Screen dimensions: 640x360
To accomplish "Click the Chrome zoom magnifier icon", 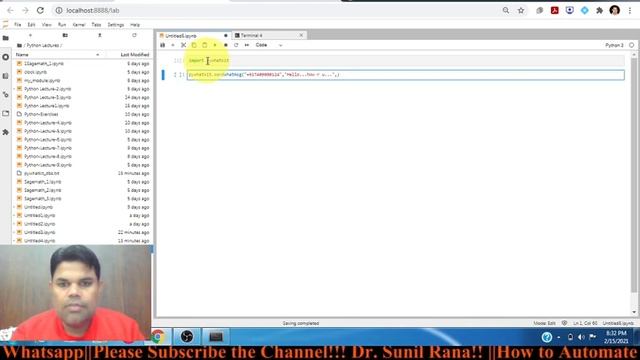I will pyautogui.click(x=506, y=11).
